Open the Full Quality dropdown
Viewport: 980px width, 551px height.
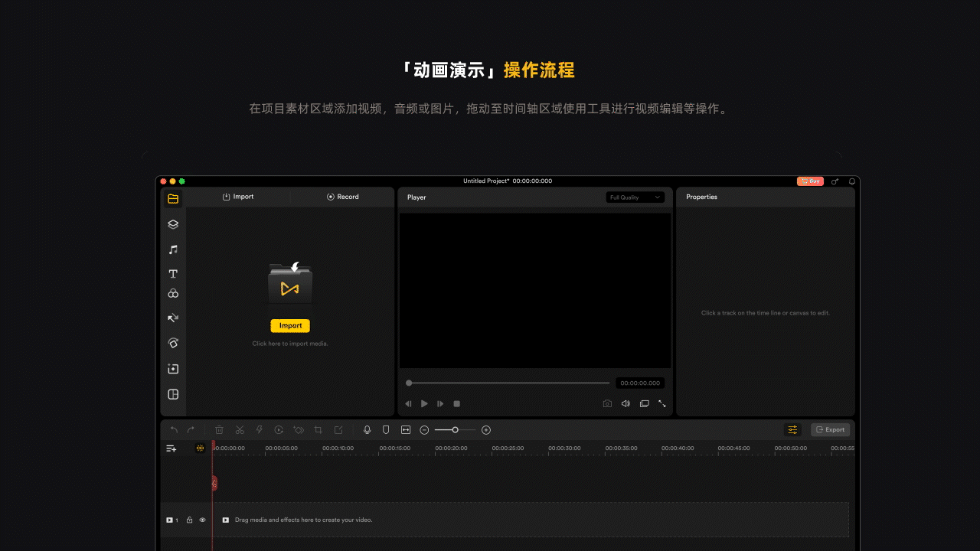[635, 197]
